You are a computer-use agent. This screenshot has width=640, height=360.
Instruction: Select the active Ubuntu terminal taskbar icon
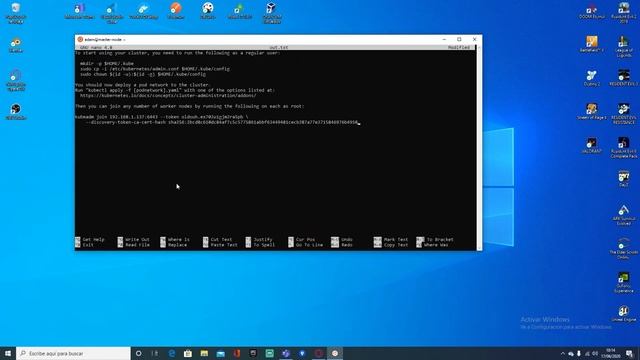[x=335, y=353]
